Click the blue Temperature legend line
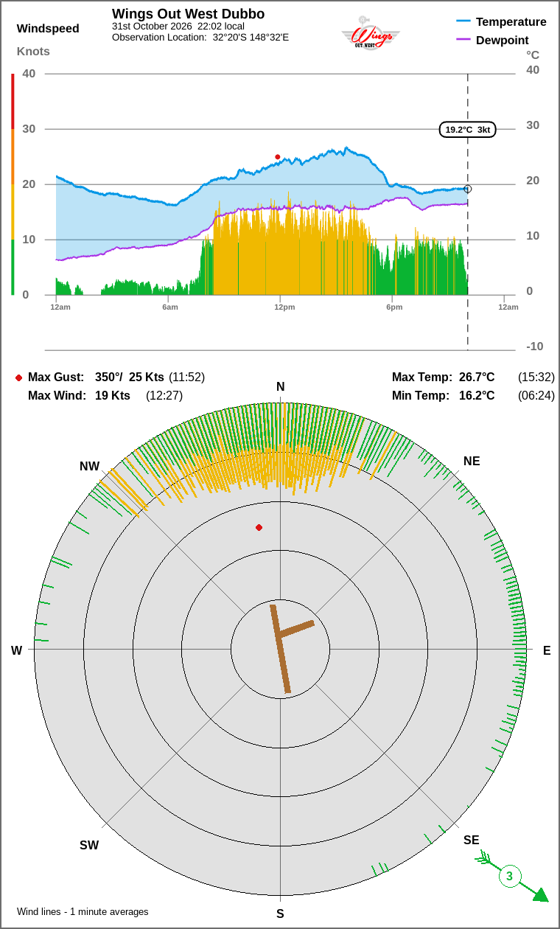 point(463,21)
